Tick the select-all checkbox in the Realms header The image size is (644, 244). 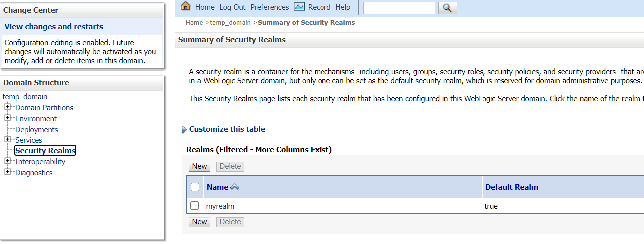coord(195,187)
